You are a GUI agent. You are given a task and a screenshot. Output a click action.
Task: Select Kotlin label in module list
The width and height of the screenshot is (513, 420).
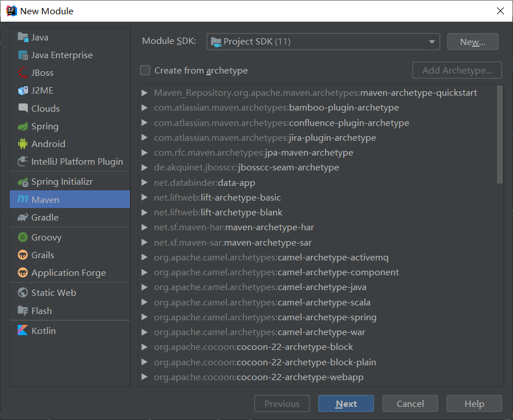click(x=43, y=331)
